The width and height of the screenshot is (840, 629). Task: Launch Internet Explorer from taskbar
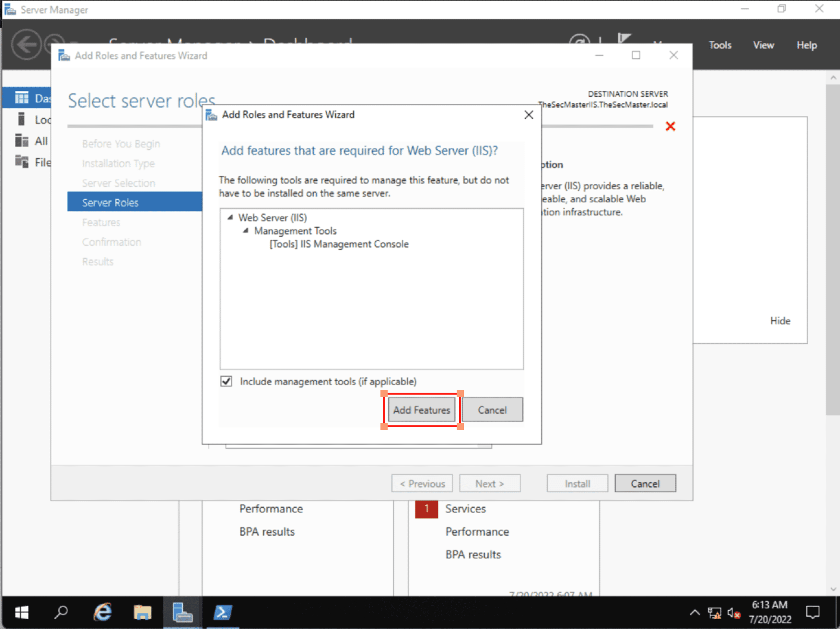(102, 612)
